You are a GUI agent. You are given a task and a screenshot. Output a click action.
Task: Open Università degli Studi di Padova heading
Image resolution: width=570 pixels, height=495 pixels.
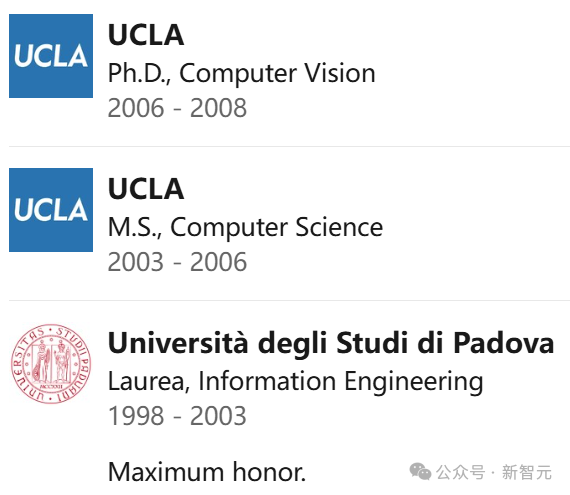point(331,343)
